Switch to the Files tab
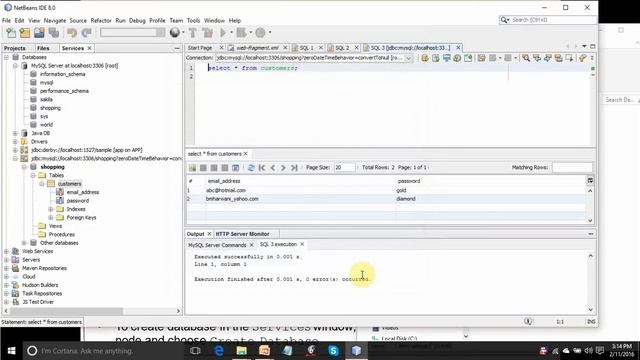This screenshot has height=360, width=640. [x=43, y=48]
